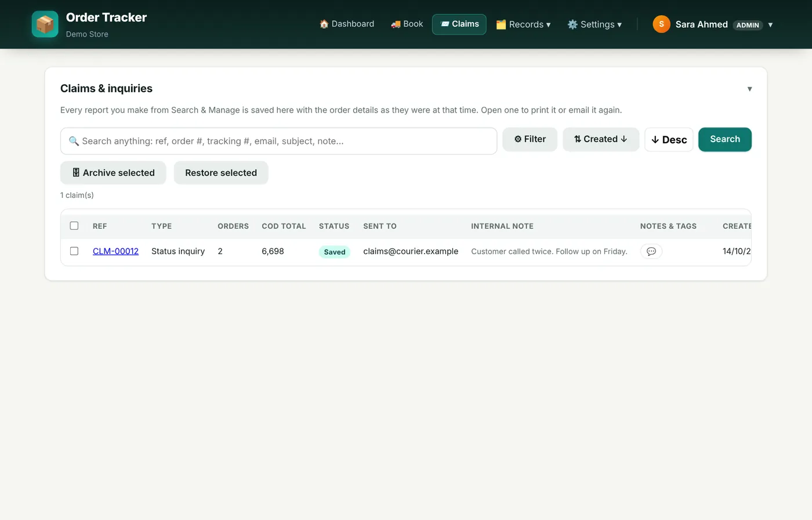Collapse the Claims & inquiries panel

click(749, 89)
